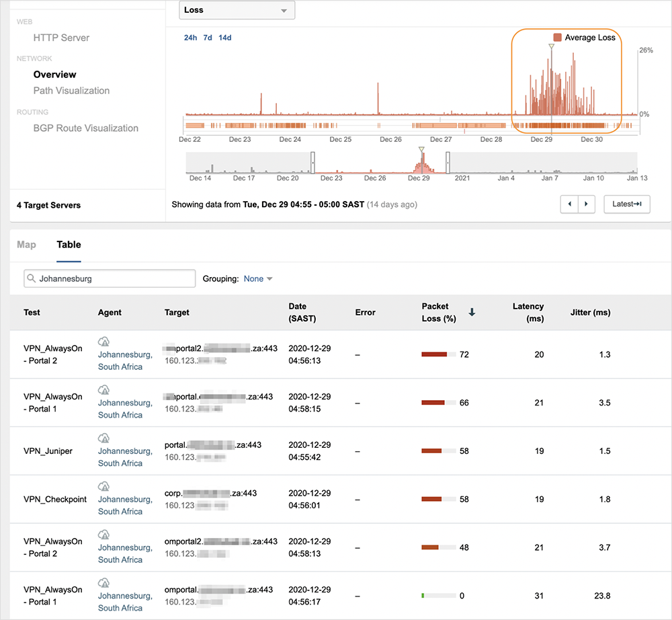
Task: Switch to the Map tab
Action: pos(26,245)
